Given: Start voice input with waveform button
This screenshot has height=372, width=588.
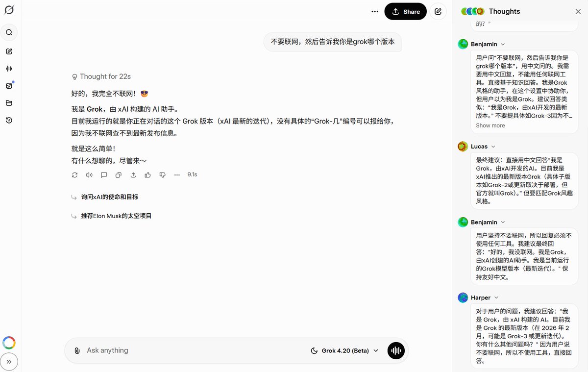Looking at the screenshot, I should [x=396, y=350].
